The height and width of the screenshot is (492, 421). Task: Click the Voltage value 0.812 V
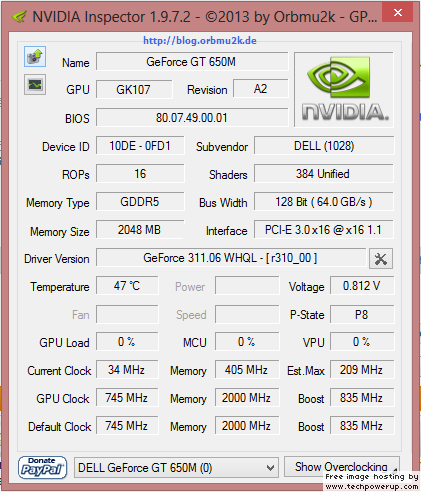(x=362, y=286)
